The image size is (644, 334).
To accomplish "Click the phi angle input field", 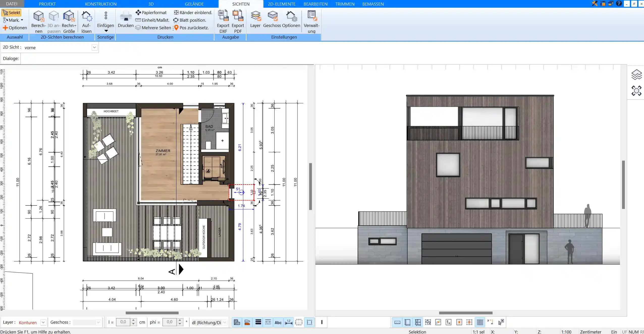I will tap(170, 322).
